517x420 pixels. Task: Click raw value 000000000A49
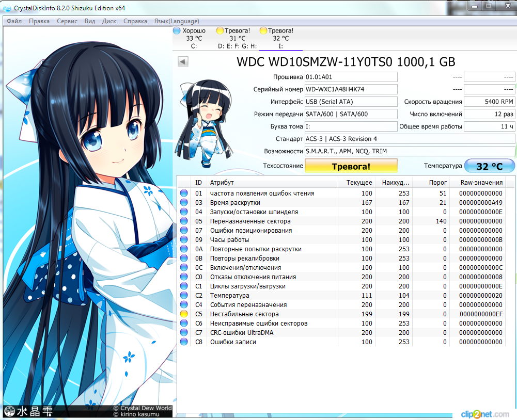(x=481, y=203)
